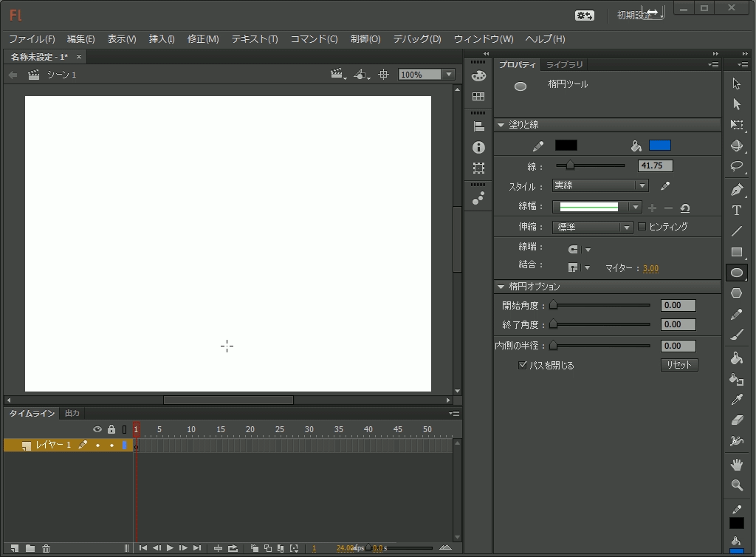Select the Pen tool
Screen dimensions: 756x557
(736, 190)
